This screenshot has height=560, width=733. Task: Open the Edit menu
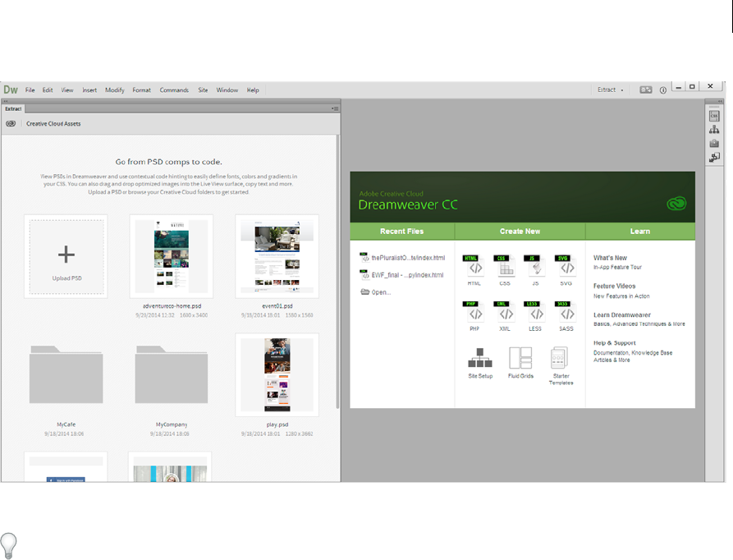pyautogui.click(x=48, y=90)
